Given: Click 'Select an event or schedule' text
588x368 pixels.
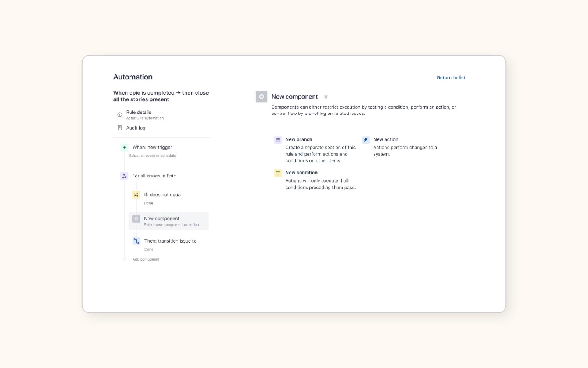Looking at the screenshot, I should 152,156.
